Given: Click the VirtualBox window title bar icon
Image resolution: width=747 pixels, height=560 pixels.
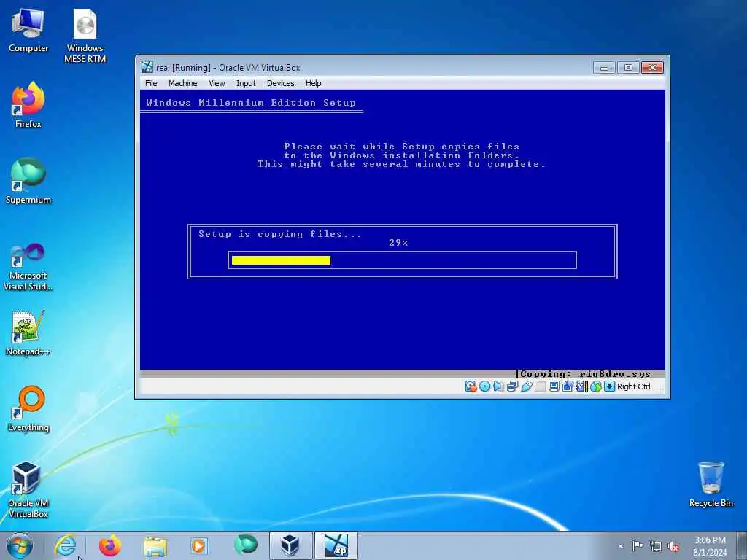Looking at the screenshot, I should (x=147, y=67).
